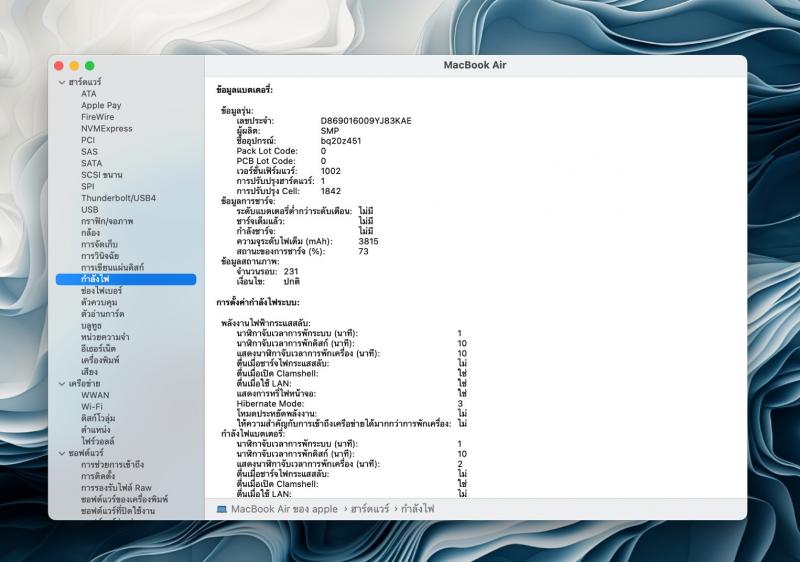This screenshot has width=800, height=562.
Task: Collapse the ฮาร์ดแวร์ section chevron
Action: tap(62, 82)
